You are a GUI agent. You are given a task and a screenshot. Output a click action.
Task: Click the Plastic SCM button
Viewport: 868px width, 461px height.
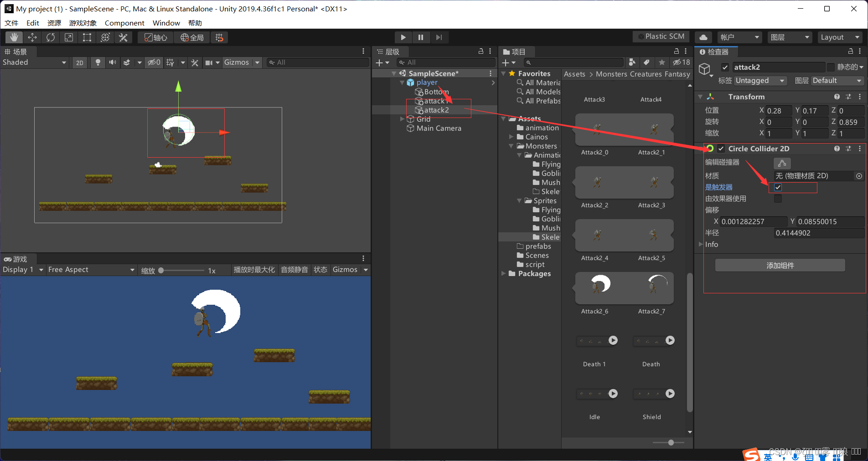pos(661,36)
